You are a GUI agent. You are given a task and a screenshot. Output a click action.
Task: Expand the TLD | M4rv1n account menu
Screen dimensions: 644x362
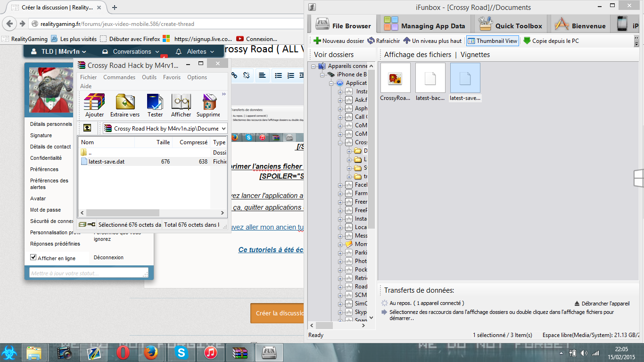(x=59, y=51)
